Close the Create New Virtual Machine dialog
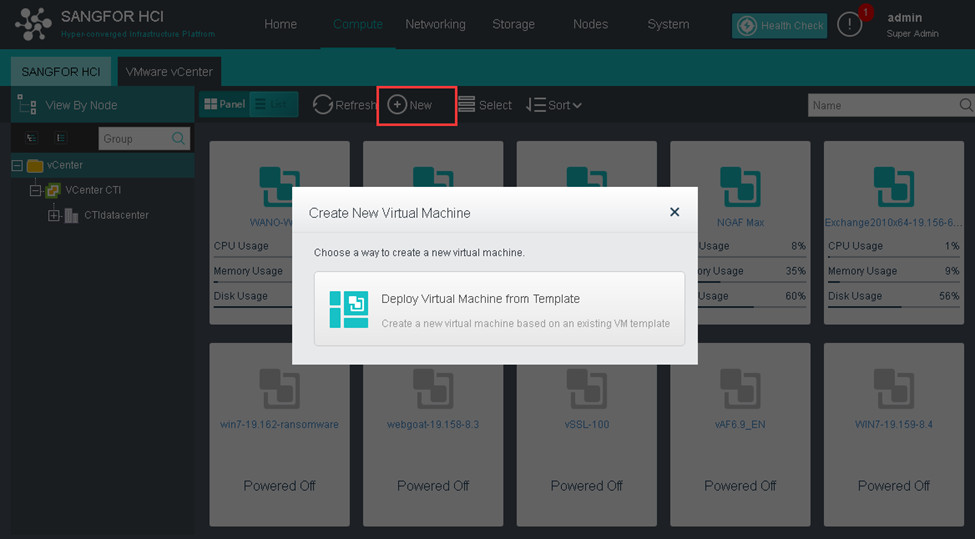Viewport: 975px width, 539px height. (x=674, y=212)
